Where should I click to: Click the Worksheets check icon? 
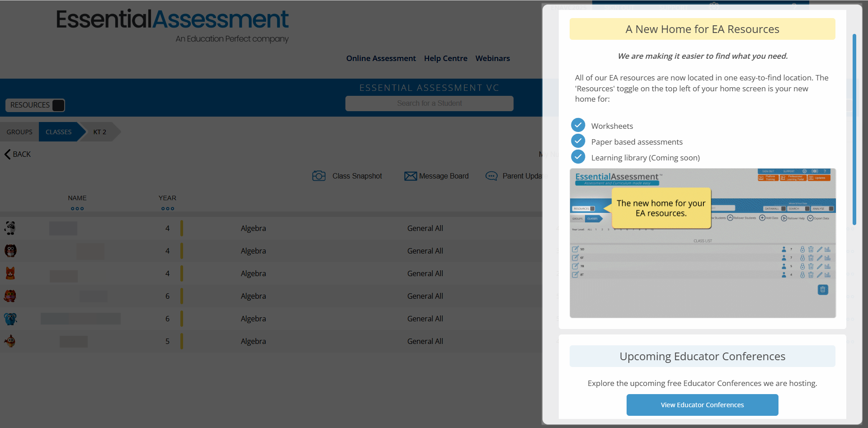pyautogui.click(x=578, y=125)
